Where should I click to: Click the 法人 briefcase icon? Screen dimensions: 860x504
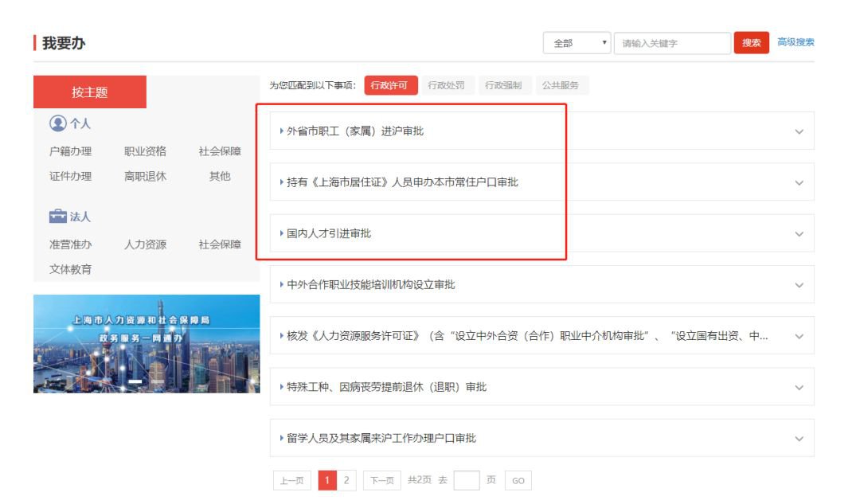click(x=57, y=217)
